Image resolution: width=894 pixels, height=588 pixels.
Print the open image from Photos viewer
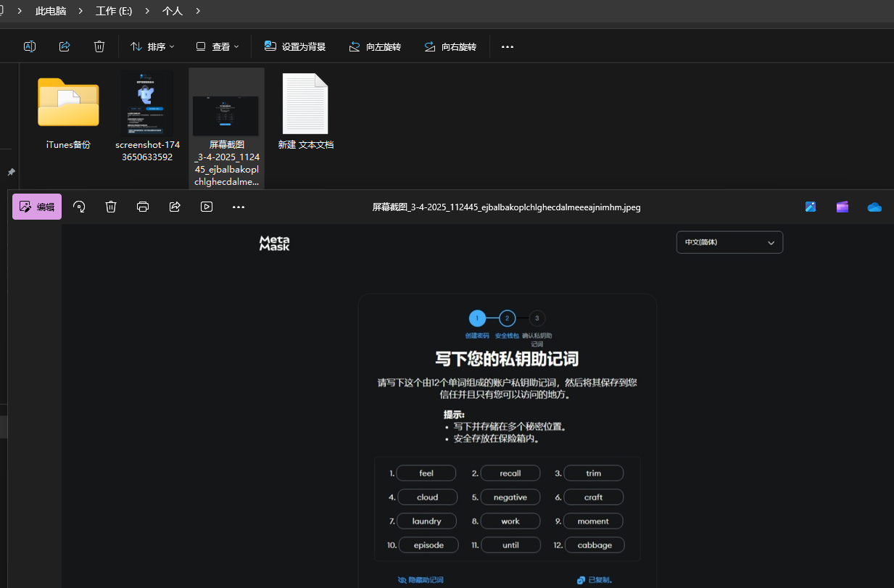pyautogui.click(x=143, y=207)
